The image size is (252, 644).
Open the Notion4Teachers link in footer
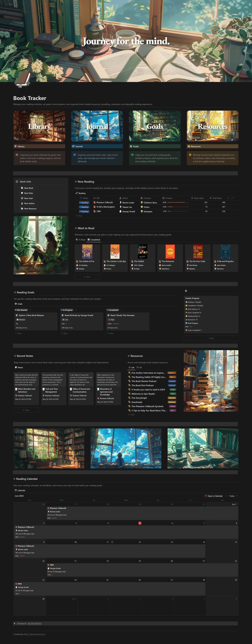click(37, 634)
